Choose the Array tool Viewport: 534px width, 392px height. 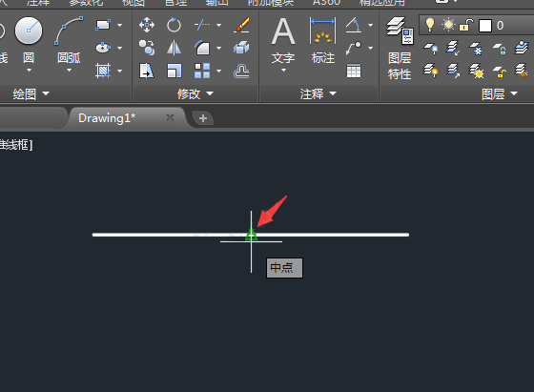[202, 71]
